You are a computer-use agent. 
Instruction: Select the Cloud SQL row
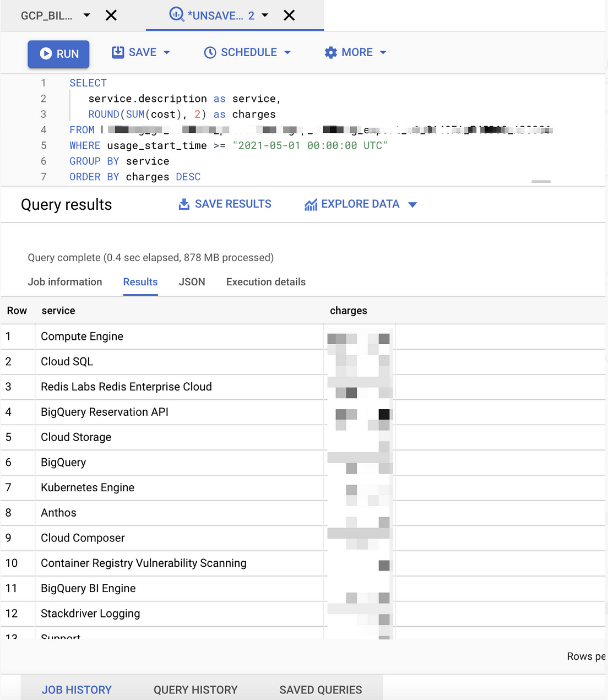coord(303,362)
